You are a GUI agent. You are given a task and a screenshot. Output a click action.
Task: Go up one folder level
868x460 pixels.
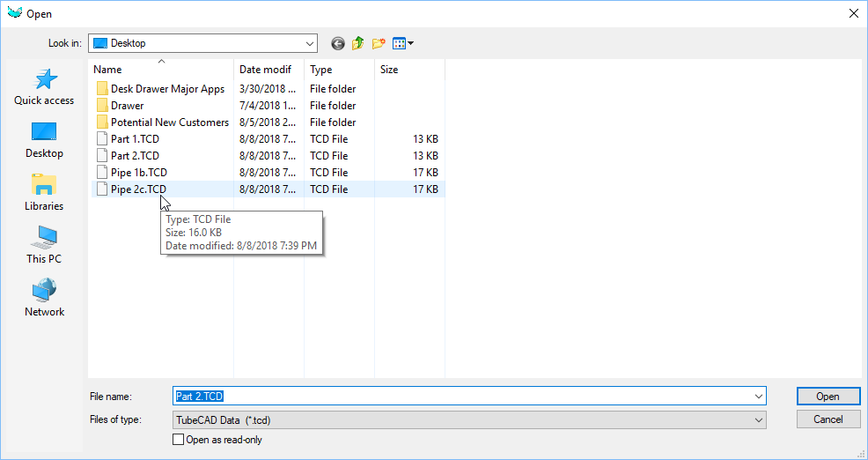[358, 43]
